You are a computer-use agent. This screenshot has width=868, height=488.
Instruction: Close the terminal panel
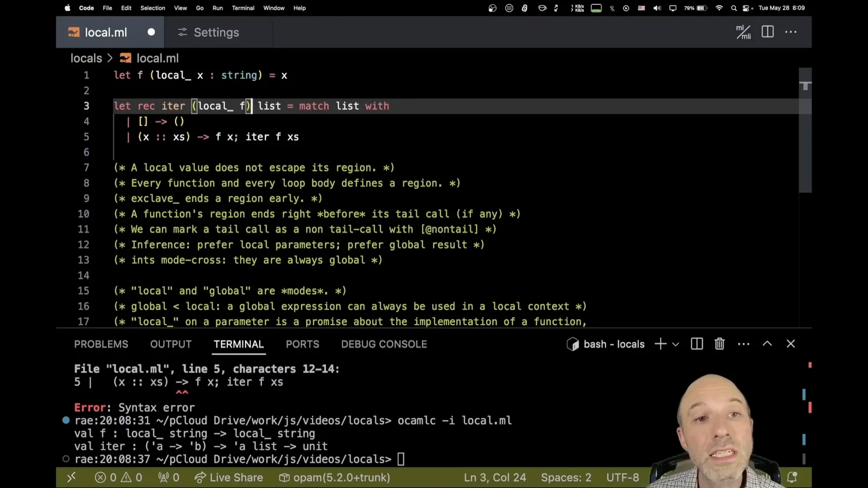[790, 344]
